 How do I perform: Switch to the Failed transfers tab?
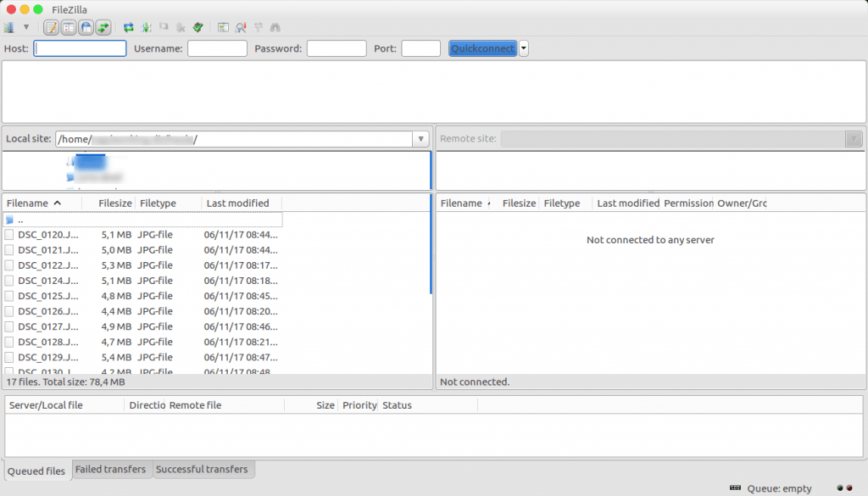[111, 470]
